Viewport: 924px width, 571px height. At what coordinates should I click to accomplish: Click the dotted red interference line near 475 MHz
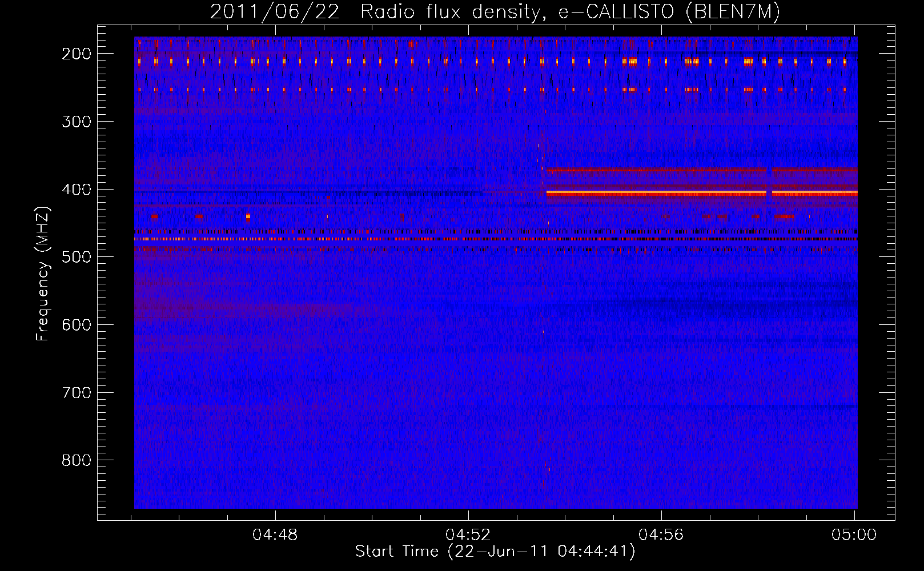(x=496, y=239)
